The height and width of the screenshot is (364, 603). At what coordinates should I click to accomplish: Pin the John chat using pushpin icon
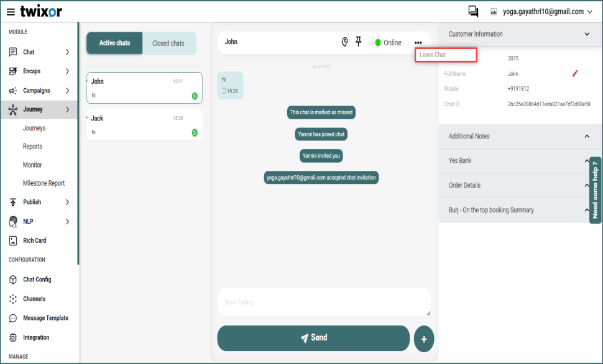pyautogui.click(x=358, y=42)
